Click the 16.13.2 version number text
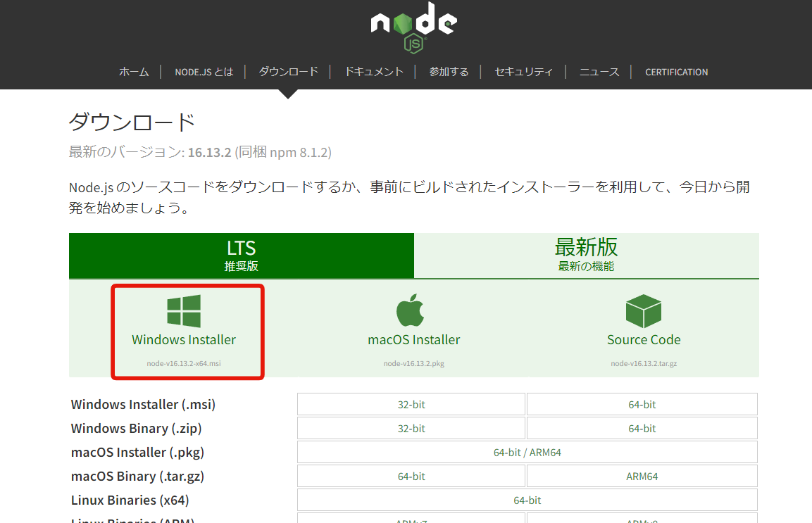The height and width of the screenshot is (523, 812). pos(209,152)
